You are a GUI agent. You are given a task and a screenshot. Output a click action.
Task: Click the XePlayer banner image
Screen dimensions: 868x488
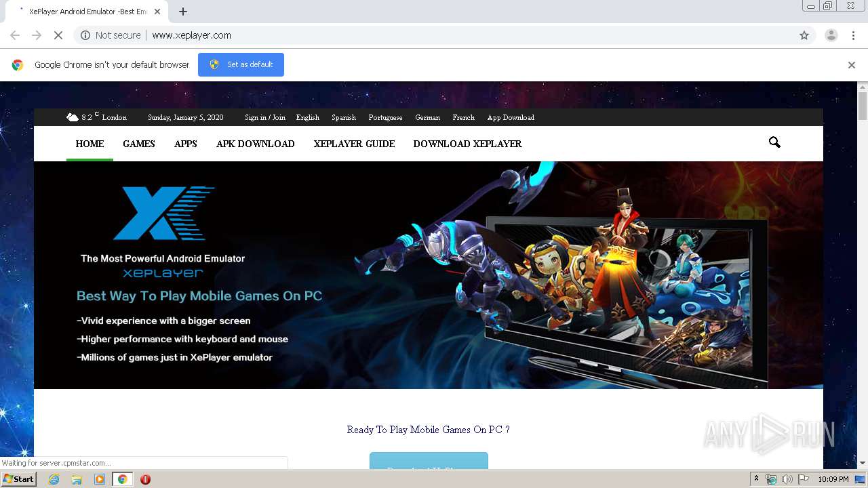(429, 275)
